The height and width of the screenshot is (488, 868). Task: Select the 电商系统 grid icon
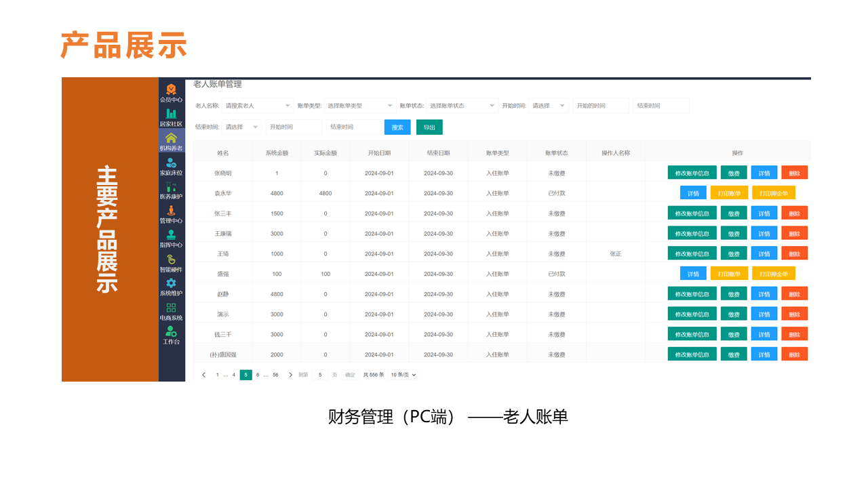(x=171, y=308)
